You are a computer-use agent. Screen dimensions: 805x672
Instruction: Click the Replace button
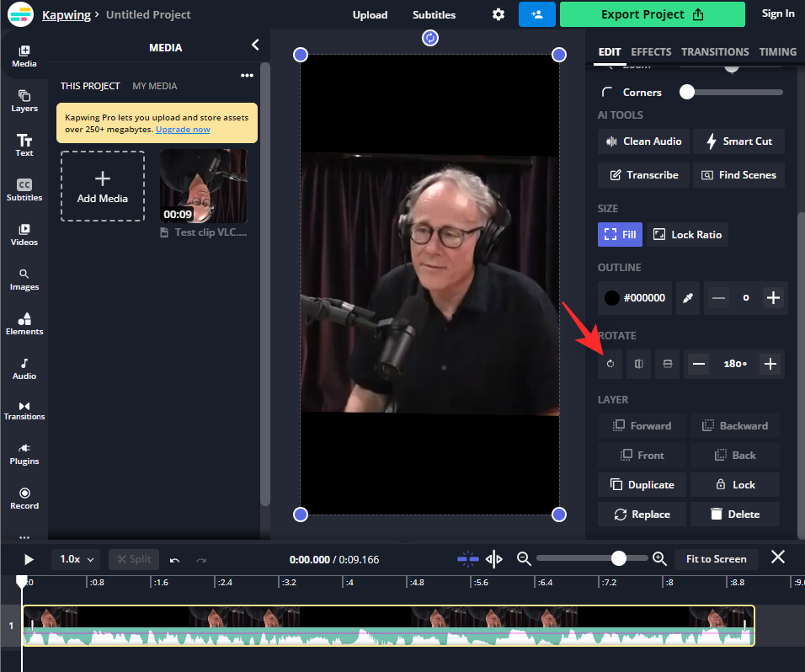(642, 515)
